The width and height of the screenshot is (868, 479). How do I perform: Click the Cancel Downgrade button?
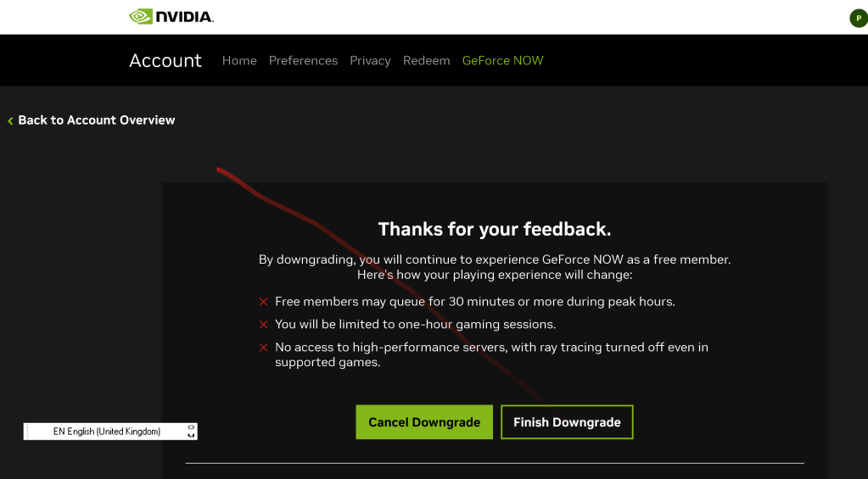(x=424, y=422)
